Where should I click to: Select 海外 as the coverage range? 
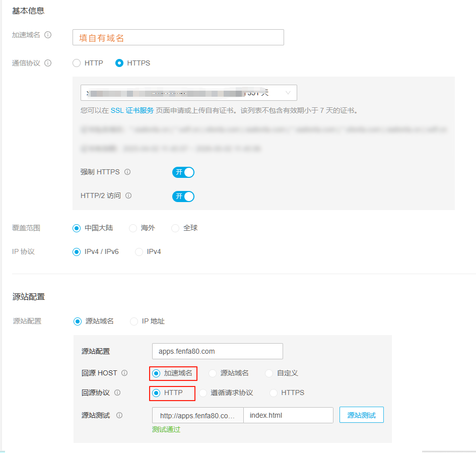point(132,228)
